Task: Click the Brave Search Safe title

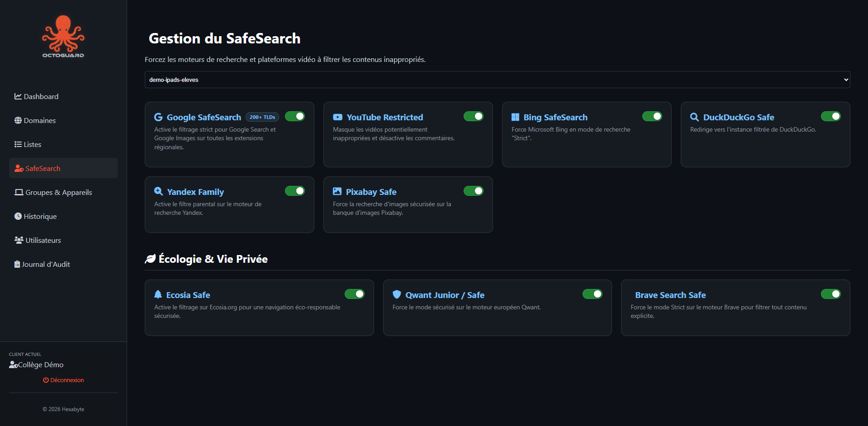Action: (670, 295)
